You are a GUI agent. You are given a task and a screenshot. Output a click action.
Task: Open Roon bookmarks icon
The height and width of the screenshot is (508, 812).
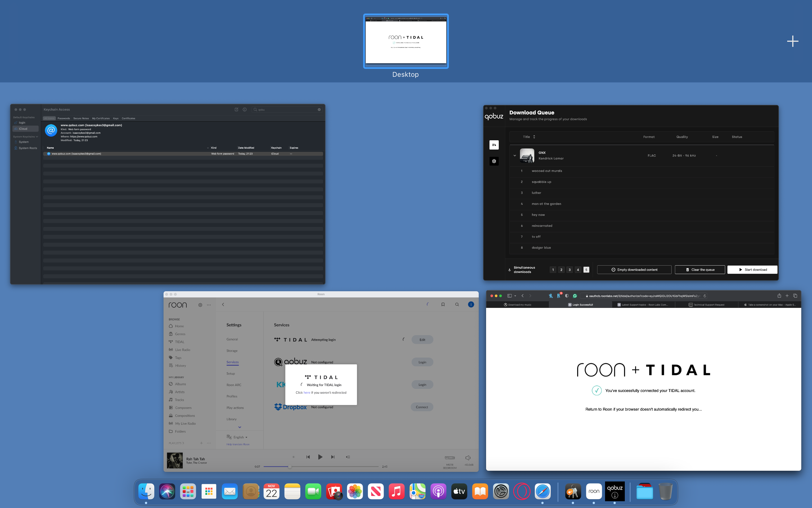(x=443, y=305)
